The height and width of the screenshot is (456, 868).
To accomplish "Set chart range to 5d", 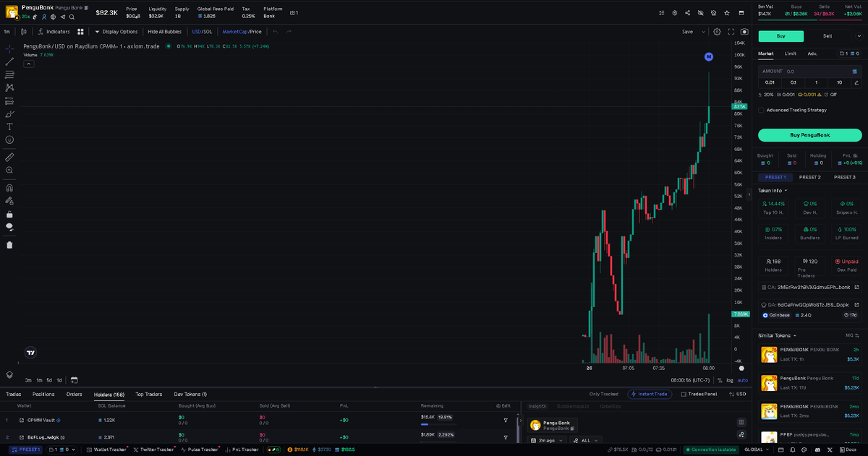I will tap(49, 380).
